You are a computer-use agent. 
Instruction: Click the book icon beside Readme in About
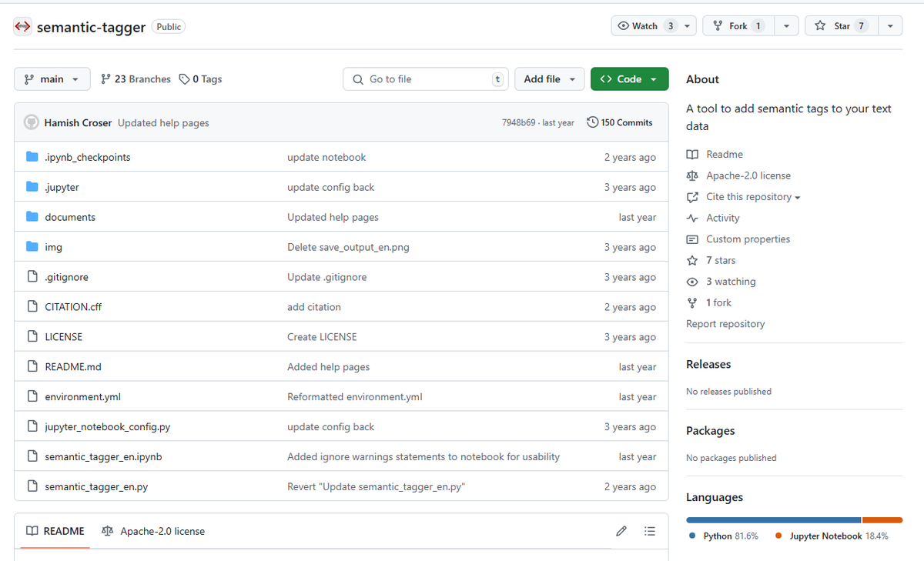(692, 155)
